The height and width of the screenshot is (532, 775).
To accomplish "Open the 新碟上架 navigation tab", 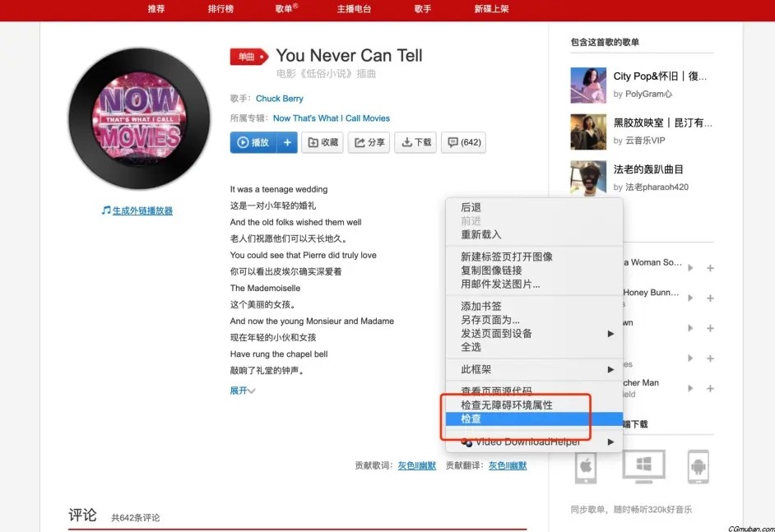I will 491,9.
